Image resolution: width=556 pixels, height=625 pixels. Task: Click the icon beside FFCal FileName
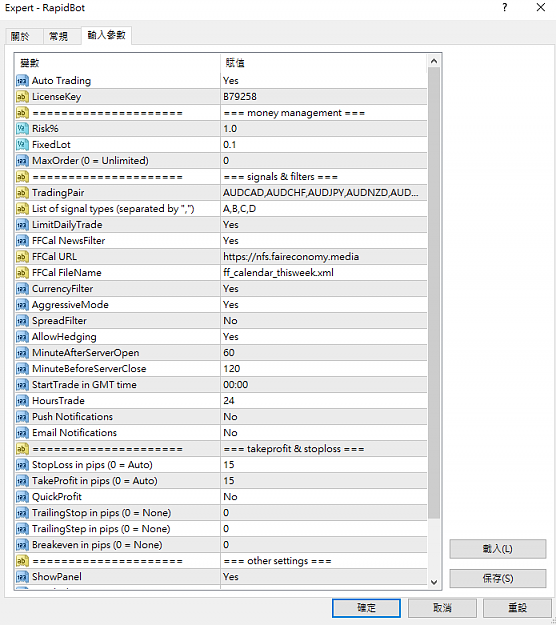click(x=22, y=273)
